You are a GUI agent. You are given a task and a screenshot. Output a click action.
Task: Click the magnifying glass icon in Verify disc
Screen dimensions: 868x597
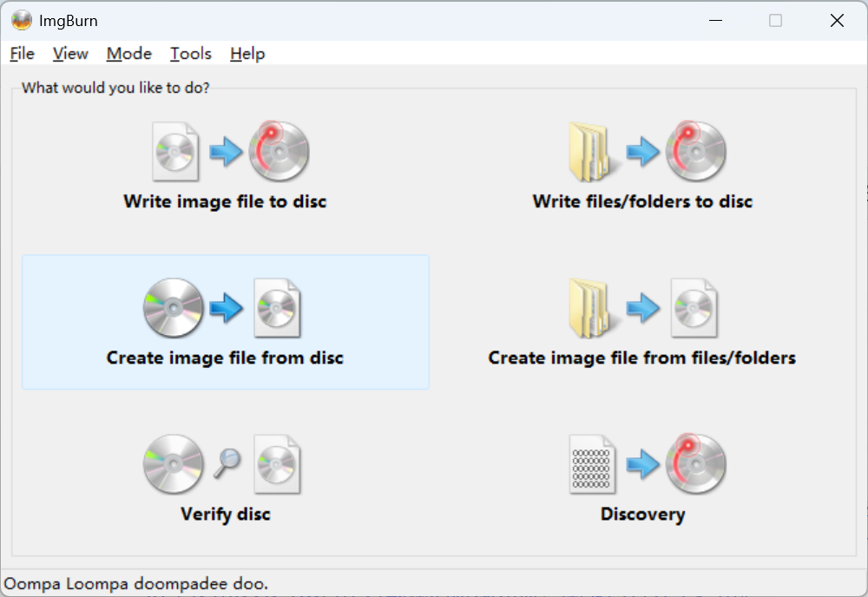[227, 463]
